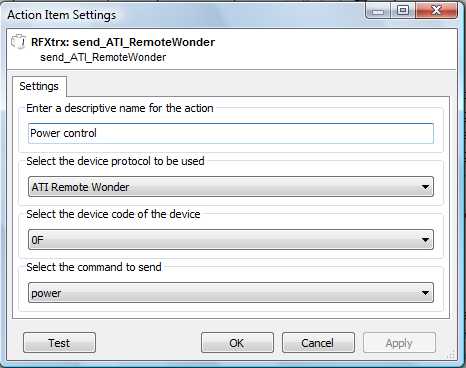Run the Test button
466x368 pixels.
click(x=59, y=343)
